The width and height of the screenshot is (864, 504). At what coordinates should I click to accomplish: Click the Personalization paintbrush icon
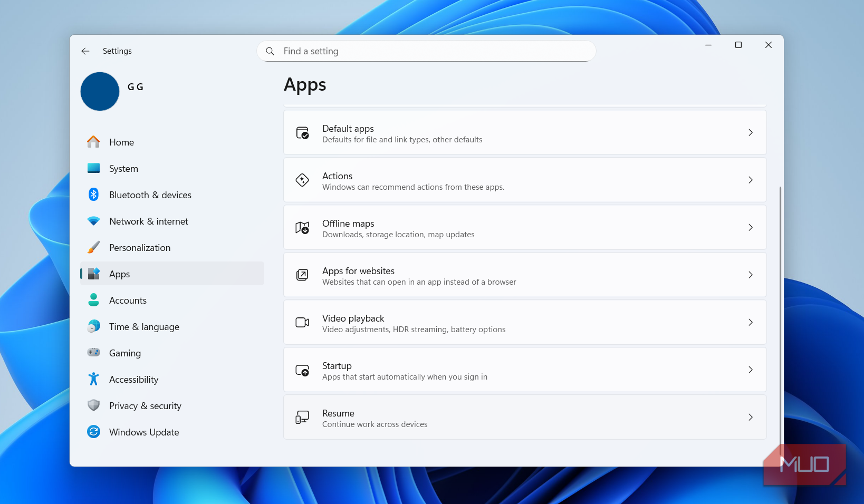point(94,247)
